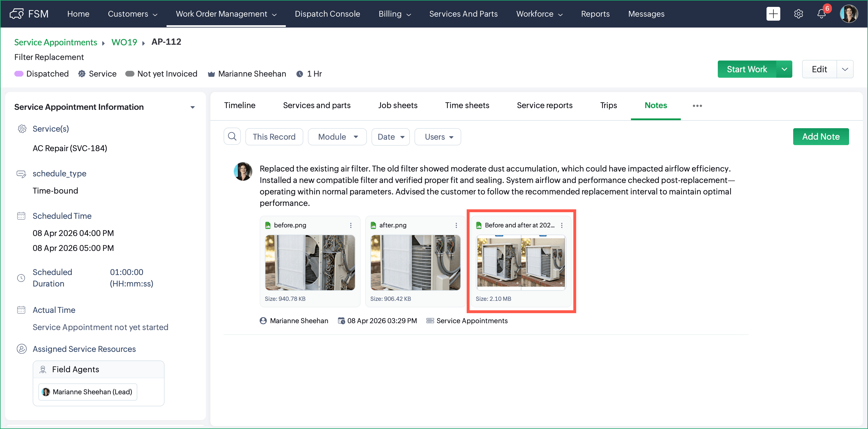Image resolution: width=868 pixels, height=429 pixels.
Task: Open the settings gear icon
Action: coord(798,14)
